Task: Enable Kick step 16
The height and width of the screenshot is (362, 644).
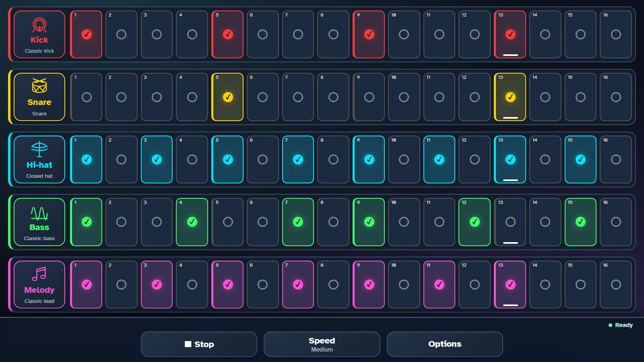Action: click(x=616, y=35)
